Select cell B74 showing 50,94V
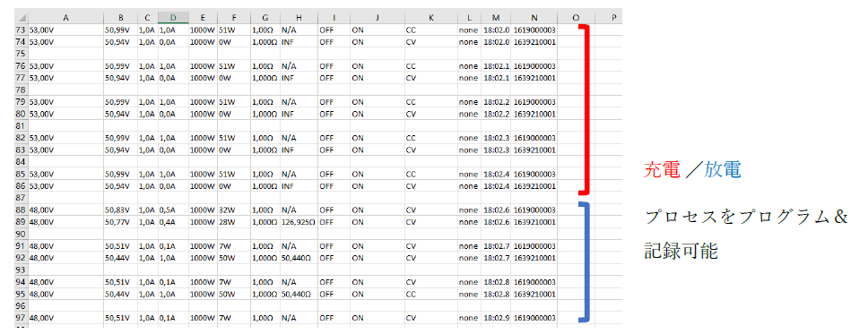This screenshot has width=868, height=334. 120,41
